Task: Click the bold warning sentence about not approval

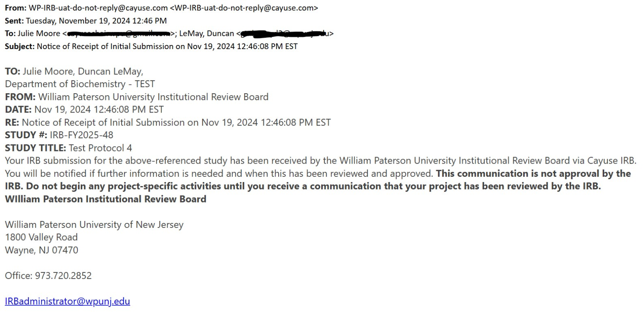Action: [533, 174]
